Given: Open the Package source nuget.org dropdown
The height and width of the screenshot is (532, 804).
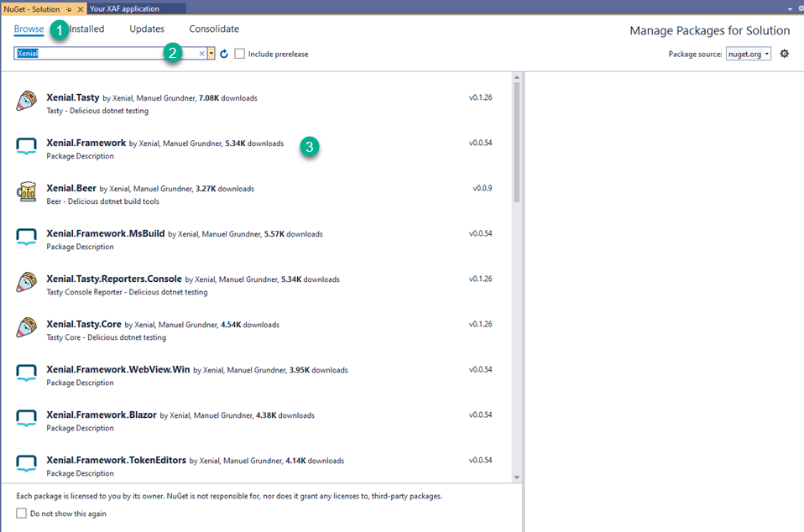Looking at the screenshot, I should [x=748, y=54].
